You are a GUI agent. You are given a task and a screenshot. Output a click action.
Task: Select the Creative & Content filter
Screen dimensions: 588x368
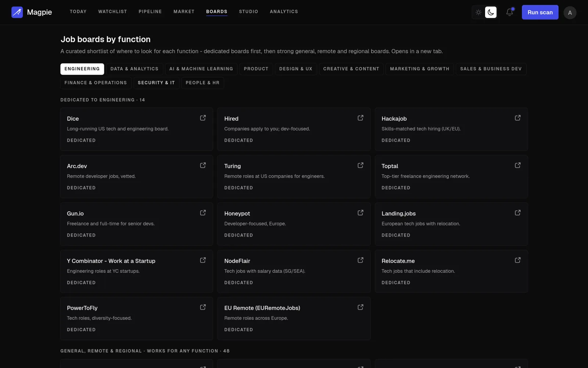coord(351,69)
